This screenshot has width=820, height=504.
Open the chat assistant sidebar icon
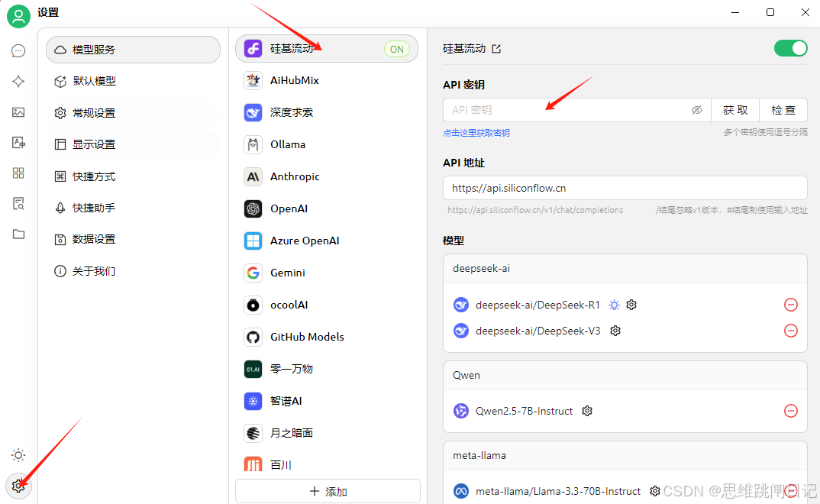pyautogui.click(x=18, y=50)
